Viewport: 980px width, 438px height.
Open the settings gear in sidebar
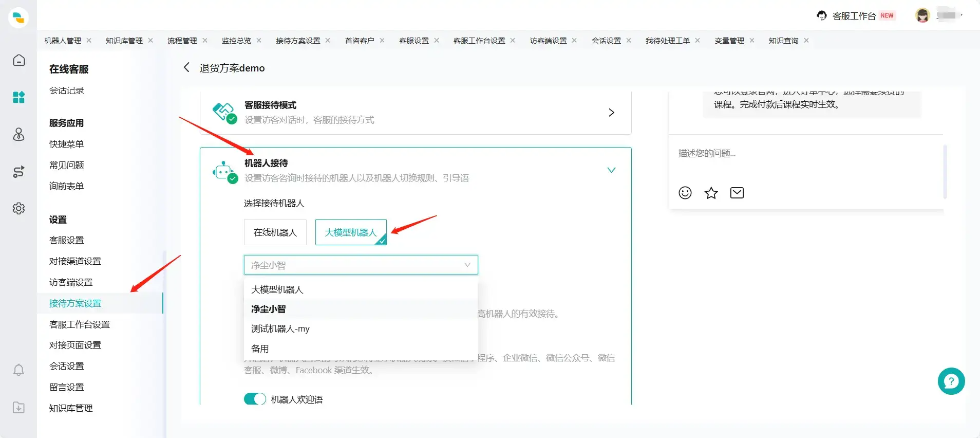point(18,208)
